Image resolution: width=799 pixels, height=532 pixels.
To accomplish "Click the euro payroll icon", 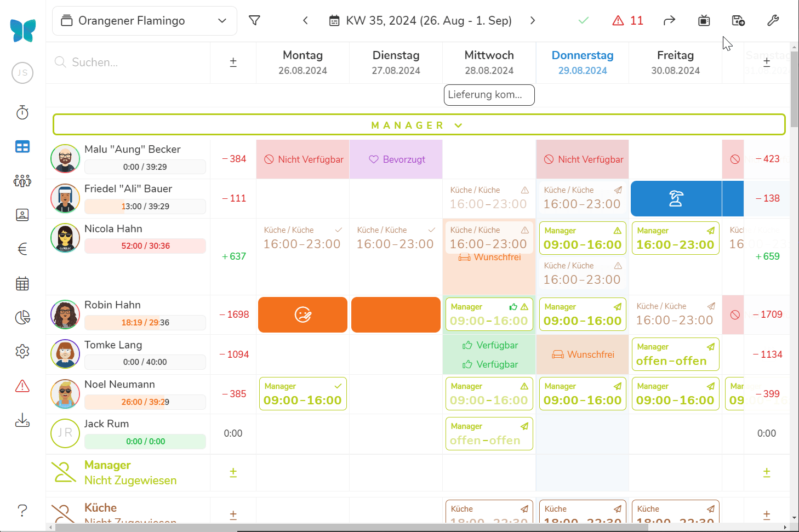I will [x=22, y=249].
